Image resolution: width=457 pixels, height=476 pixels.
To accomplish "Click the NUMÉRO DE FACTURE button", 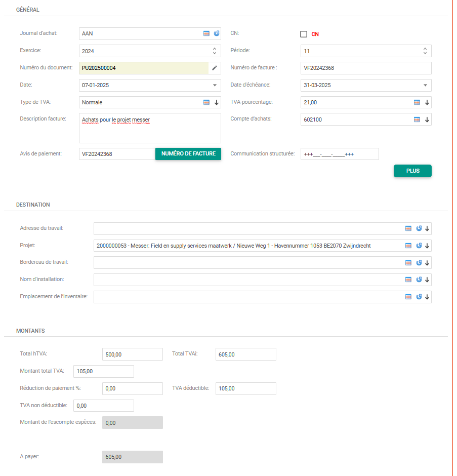I will click(x=188, y=153).
